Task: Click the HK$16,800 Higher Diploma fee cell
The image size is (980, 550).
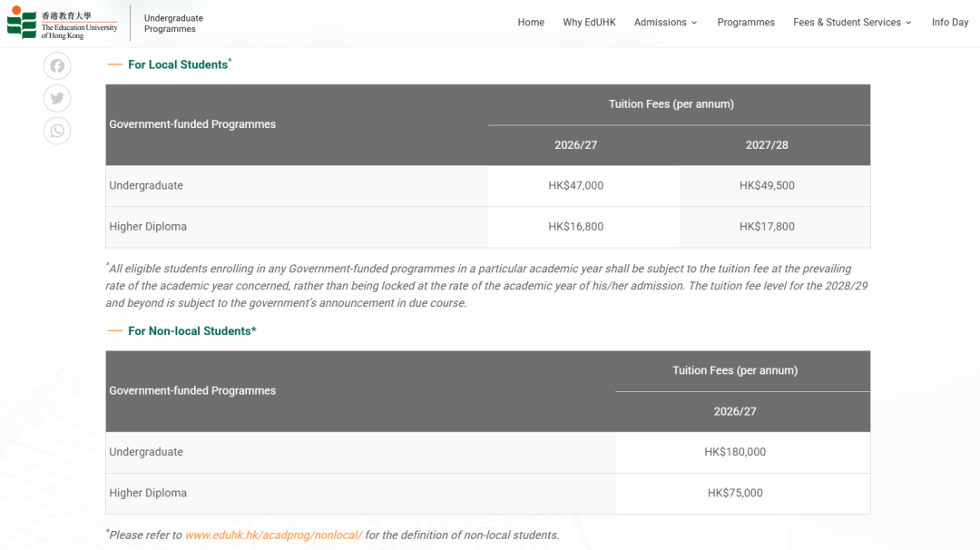Action: (x=575, y=227)
